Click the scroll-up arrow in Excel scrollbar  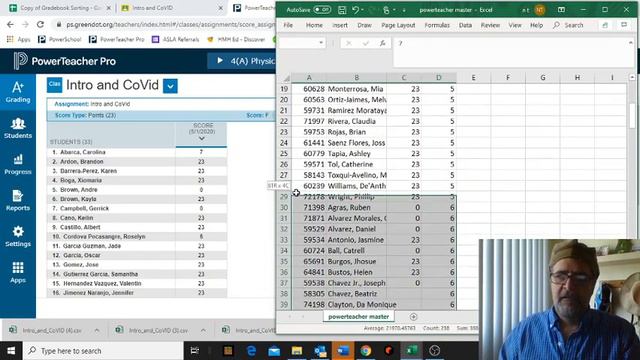(x=632, y=77)
